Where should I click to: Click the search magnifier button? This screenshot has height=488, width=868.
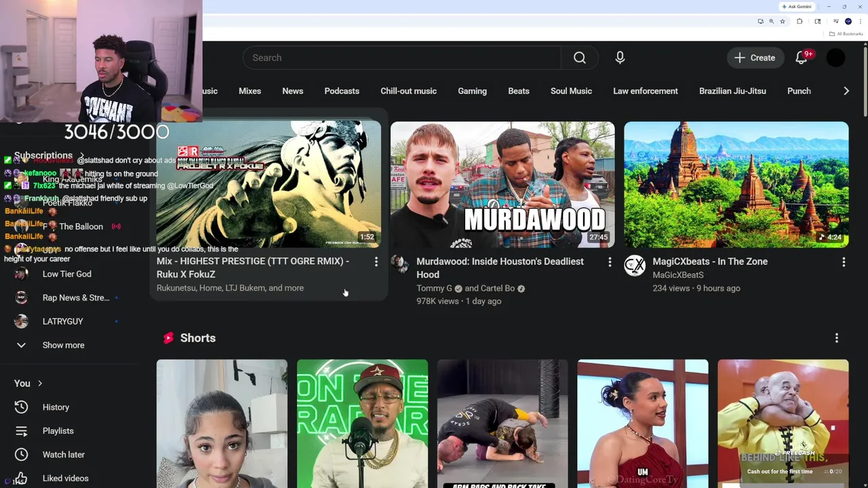pos(580,58)
